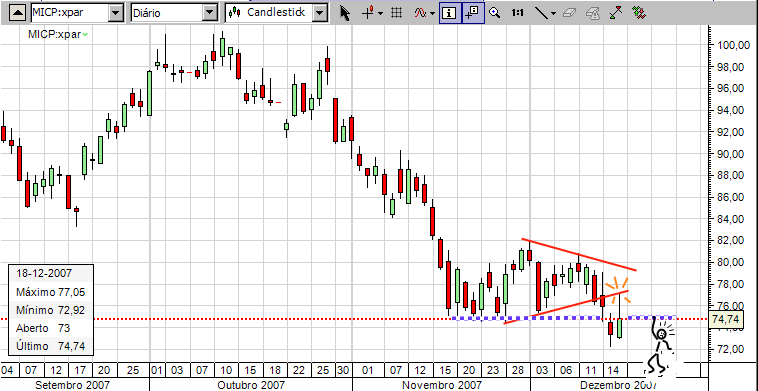Select the blue dotted support line
Viewport: 758px width, 391px height.
(x=563, y=318)
